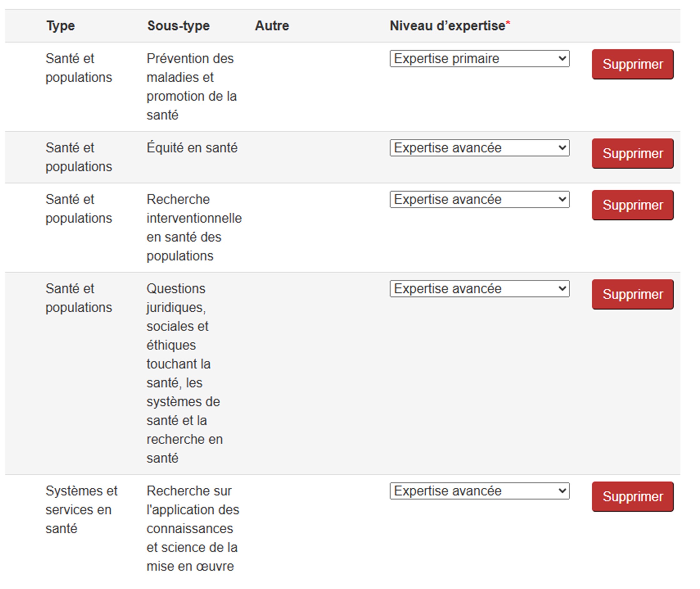Click the Prévention des maladies sub-type cell
This screenshot has width=700, height=589.
[191, 87]
